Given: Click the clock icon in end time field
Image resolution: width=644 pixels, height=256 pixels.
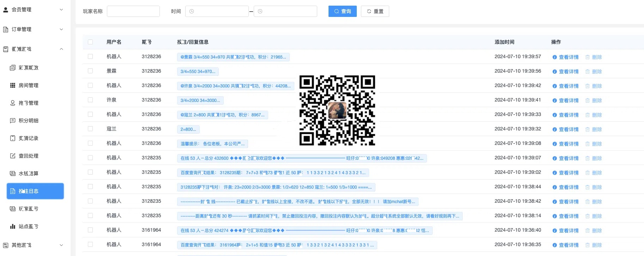Looking at the screenshot, I should point(260,11).
